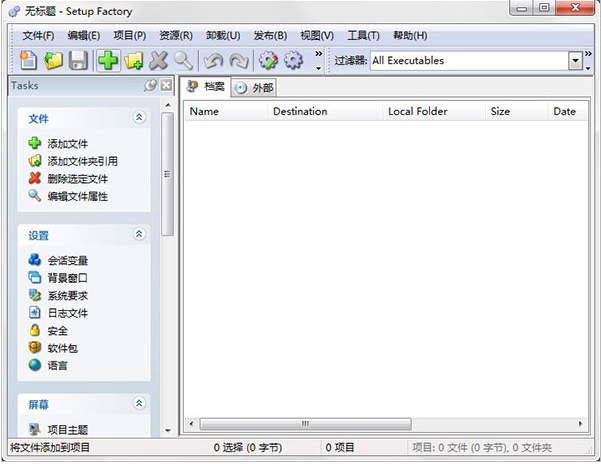
Task: Click the folder icon beside 添加文件夹引用
Action: tap(34, 161)
